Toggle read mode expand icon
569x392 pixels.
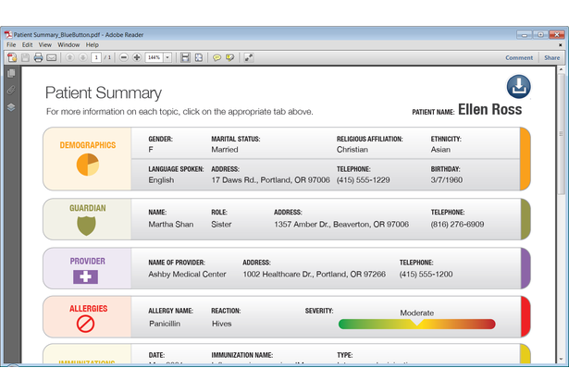(x=249, y=57)
